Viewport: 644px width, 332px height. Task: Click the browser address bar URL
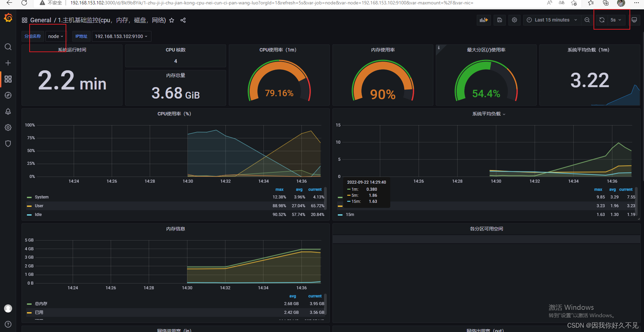point(272,3)
